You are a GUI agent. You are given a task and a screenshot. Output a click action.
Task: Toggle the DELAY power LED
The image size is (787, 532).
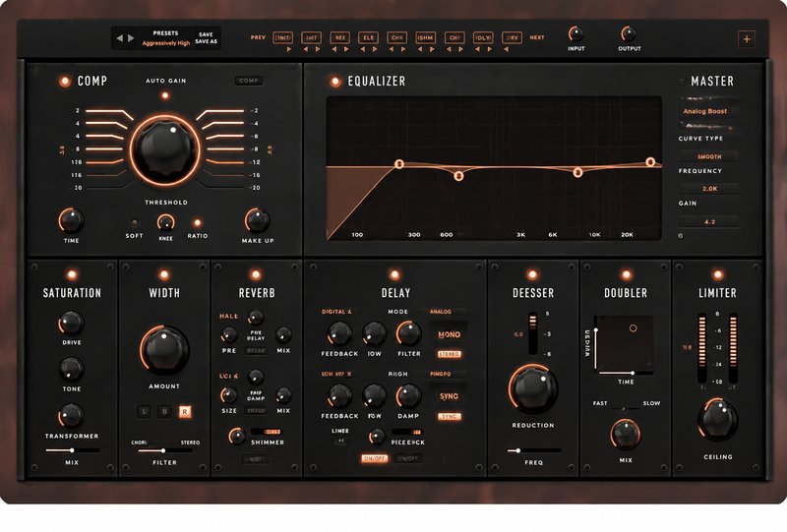394,274
